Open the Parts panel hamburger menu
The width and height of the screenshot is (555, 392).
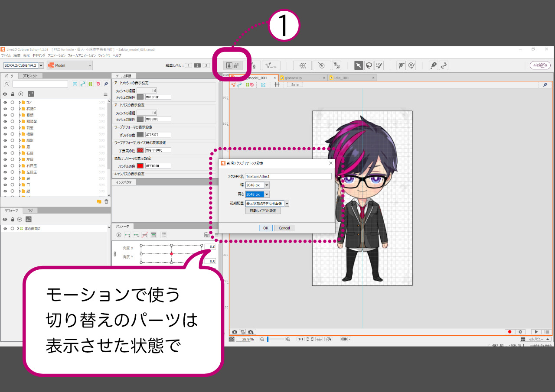[105, 94]
